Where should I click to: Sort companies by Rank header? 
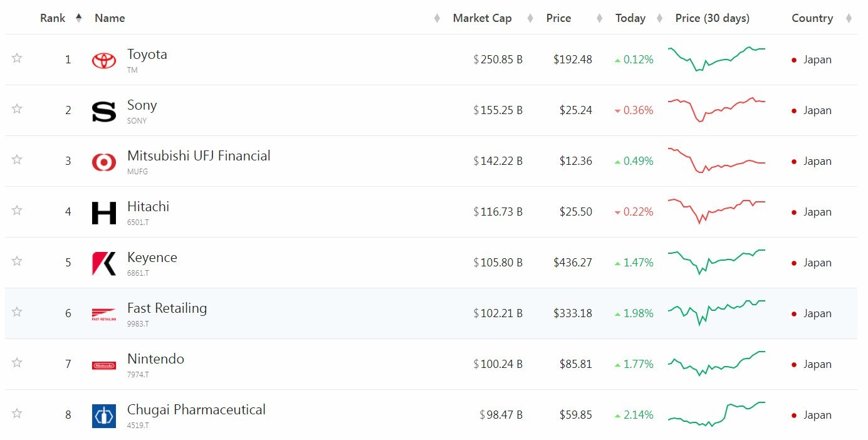[53, 18]
